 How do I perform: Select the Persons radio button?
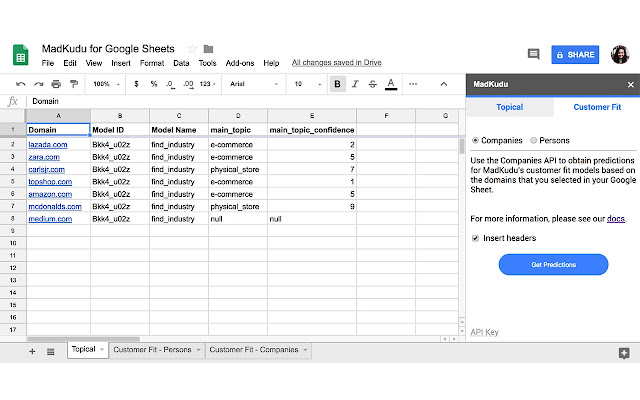[533, 140]
